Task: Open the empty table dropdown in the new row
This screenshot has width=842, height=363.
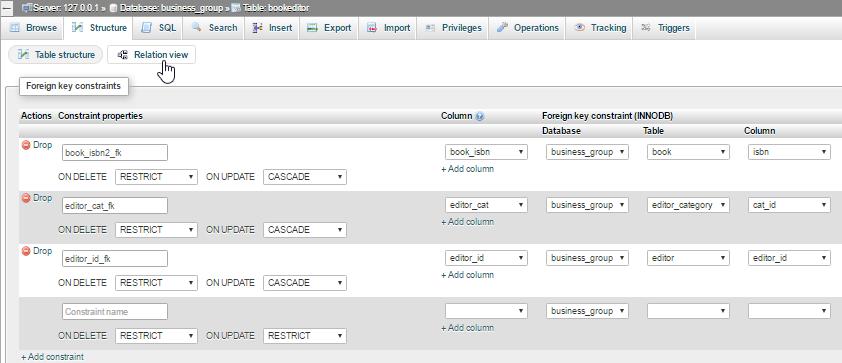Action: (x=688, y=311)
